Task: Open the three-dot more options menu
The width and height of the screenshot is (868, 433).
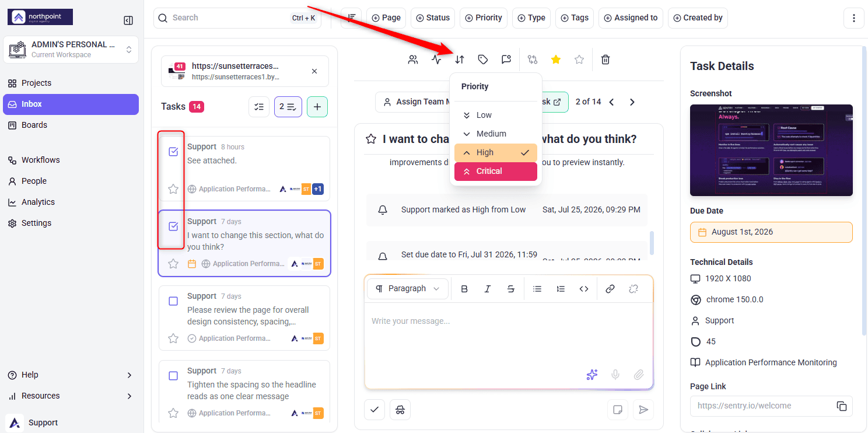Action: [x=854, y=18]
